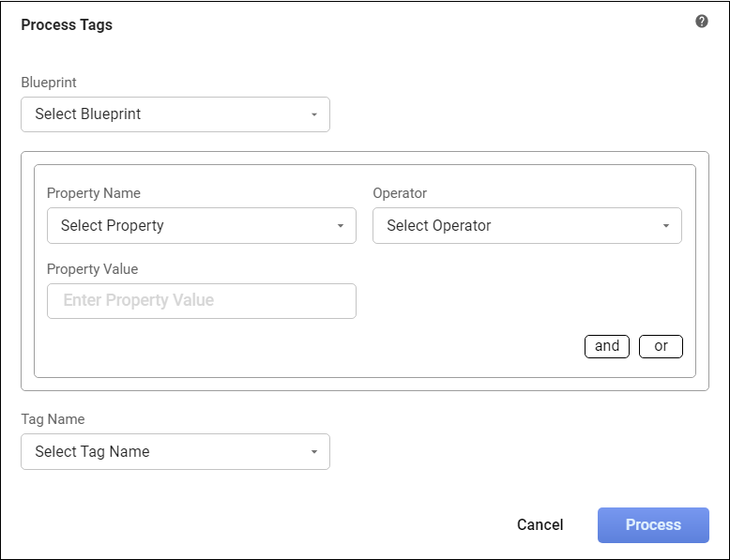730x560 pixels.
Task: Click the Operator label text
Action: tap(400, 193)
